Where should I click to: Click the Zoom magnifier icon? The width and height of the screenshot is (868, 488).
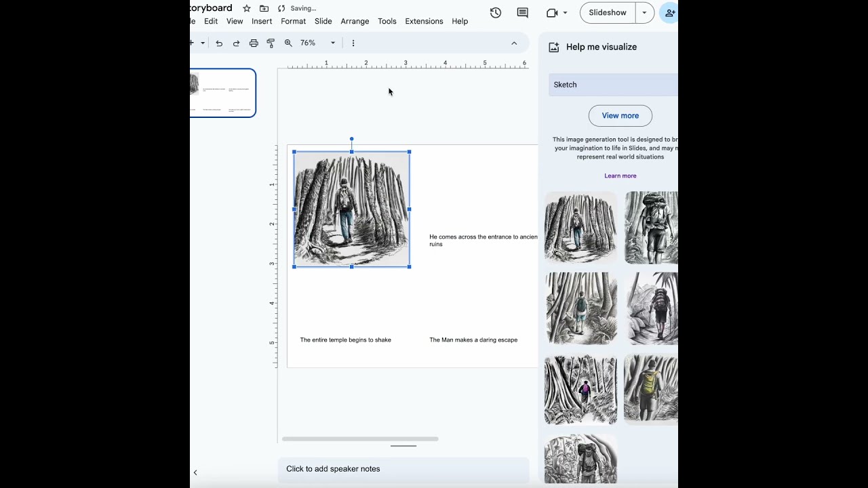tap(288, 43)
